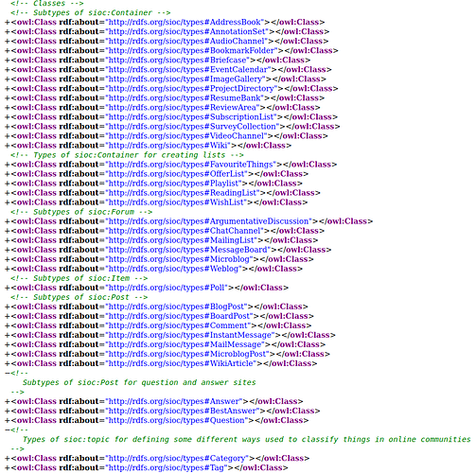Expand the InstantMessage owl:Class node

(x=8, y=335)
